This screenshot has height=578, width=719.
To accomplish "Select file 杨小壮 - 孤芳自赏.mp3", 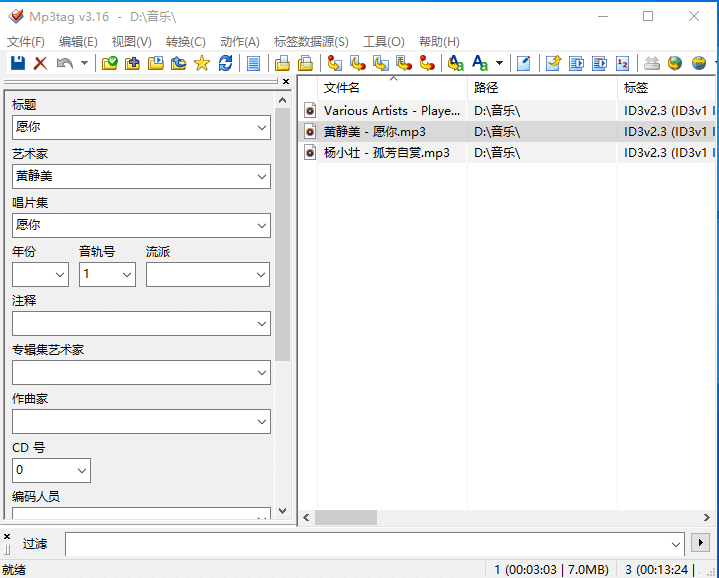I will pyautogui.click(x=386, y=153).
